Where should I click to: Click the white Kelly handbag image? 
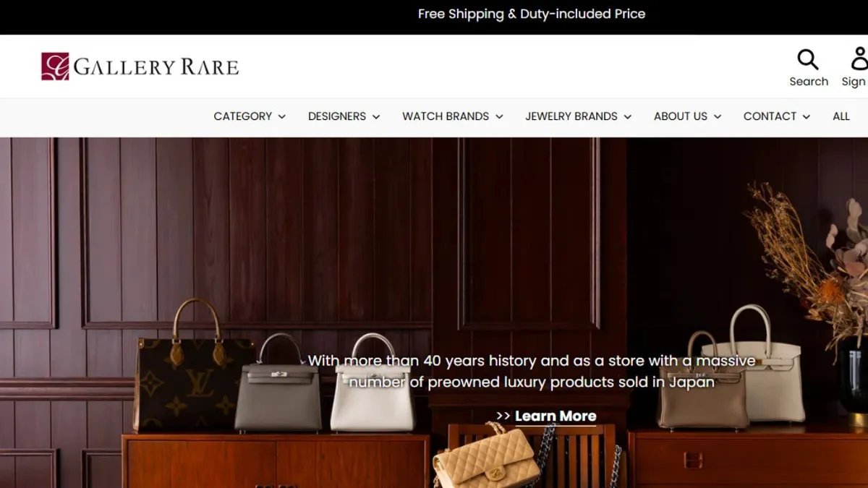point(372,382)
